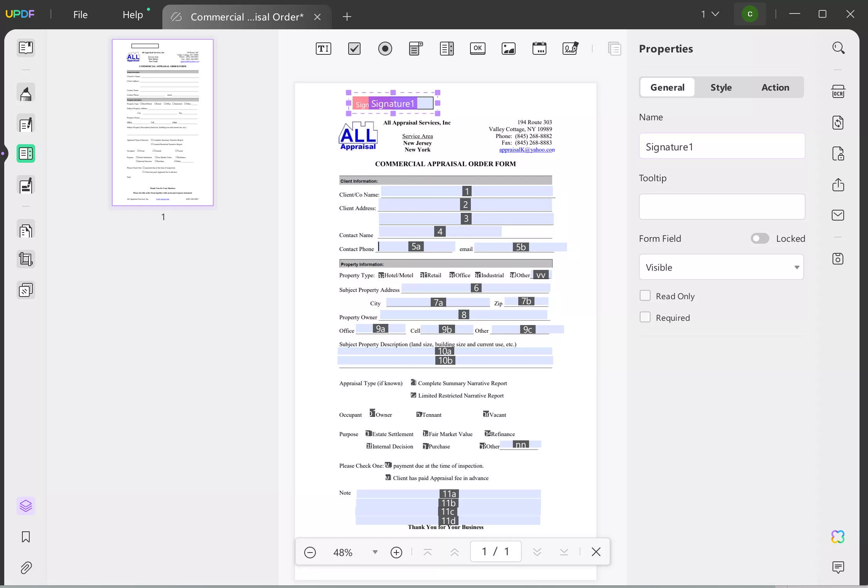Open the watermark page tools icon
The width and height of the screenshot is (868, 588).
click(x=26, y=290)
